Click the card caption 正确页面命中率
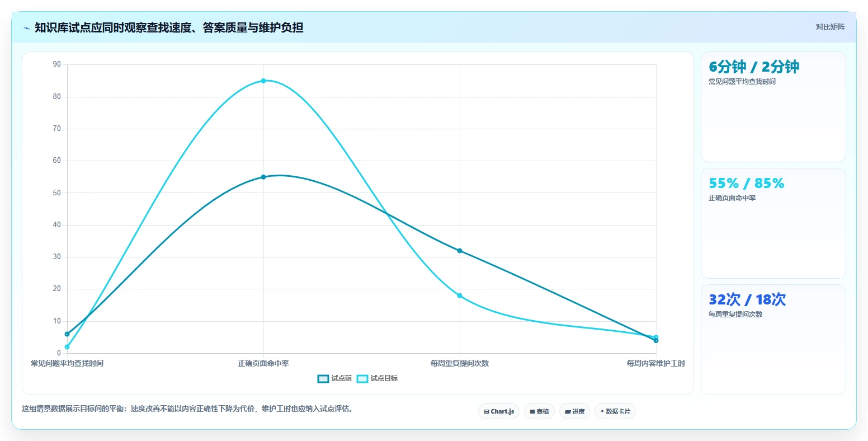Viewport: 868px width, 441px height. [732, 198]
